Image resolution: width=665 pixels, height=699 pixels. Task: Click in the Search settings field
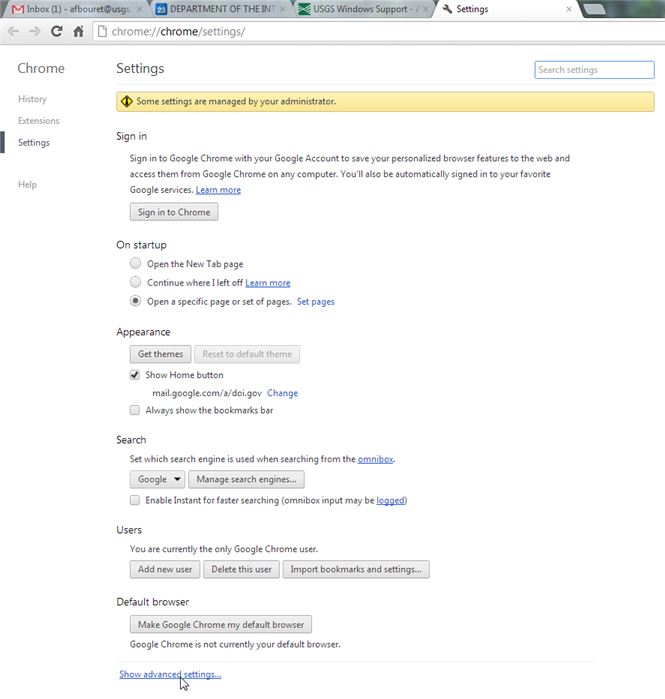[x=594, y=70]
